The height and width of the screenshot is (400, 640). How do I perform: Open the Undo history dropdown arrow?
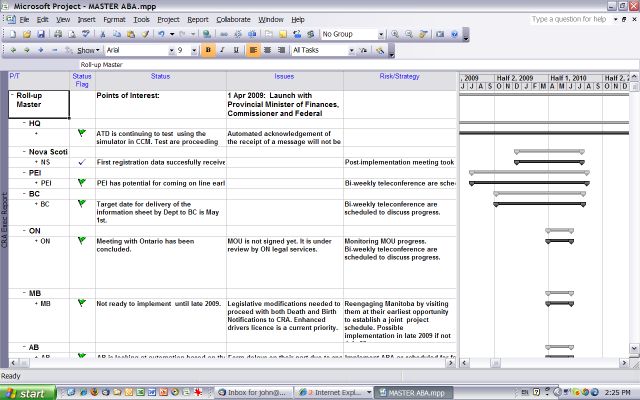coord(172,35)
